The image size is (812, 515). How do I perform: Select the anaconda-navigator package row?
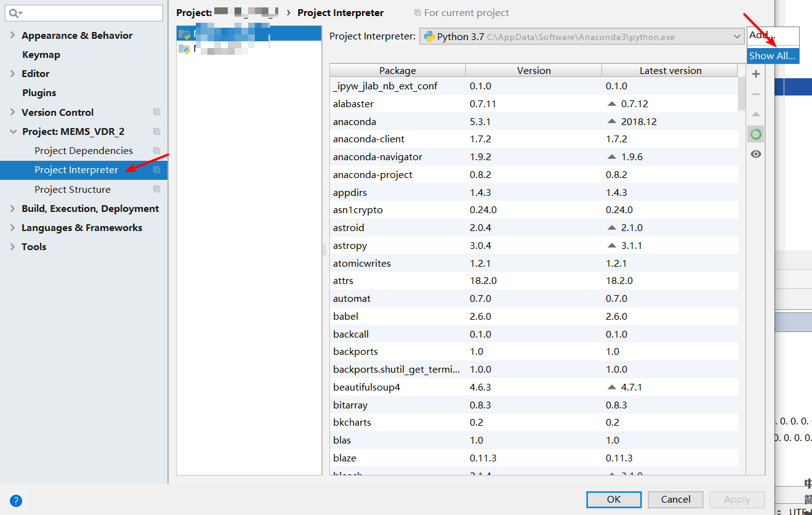click(534, 156)
